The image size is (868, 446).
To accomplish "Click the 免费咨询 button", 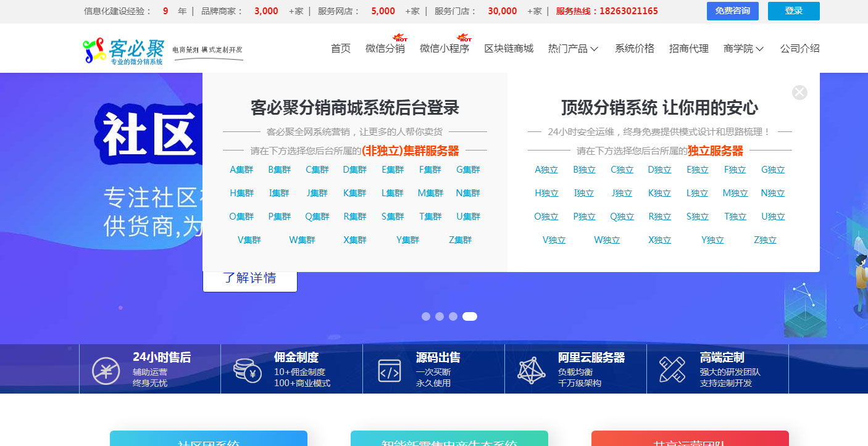I will point(732,11).
